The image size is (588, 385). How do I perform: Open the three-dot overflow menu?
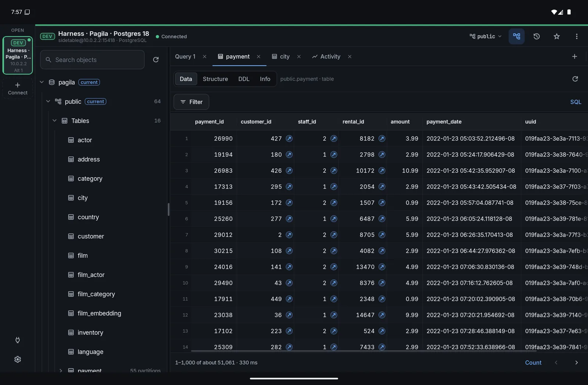[577, 36]
